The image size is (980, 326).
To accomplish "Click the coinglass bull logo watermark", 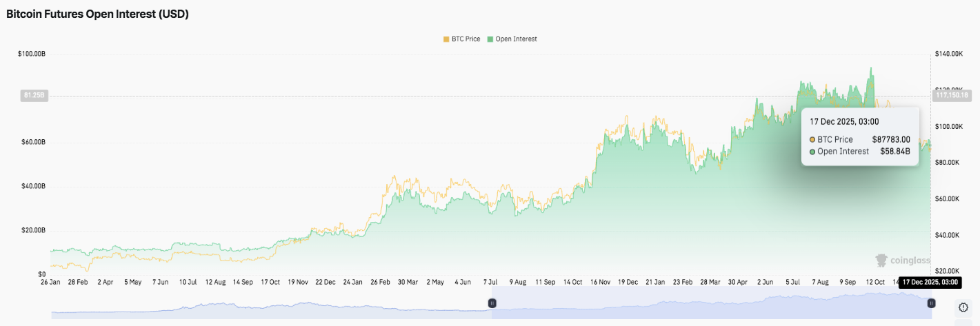I will coord(881,260).
